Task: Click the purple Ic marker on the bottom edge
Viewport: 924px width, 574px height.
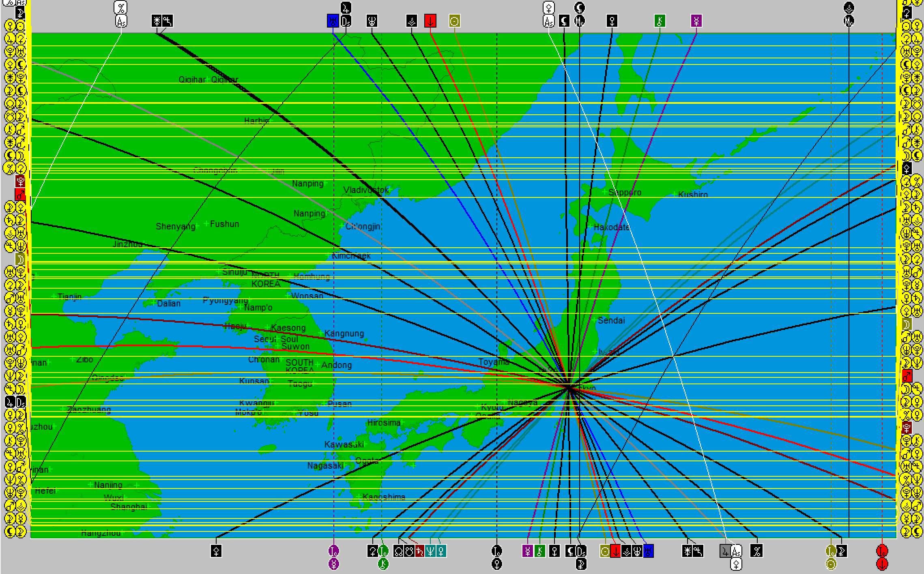Action: click(333, 551)
